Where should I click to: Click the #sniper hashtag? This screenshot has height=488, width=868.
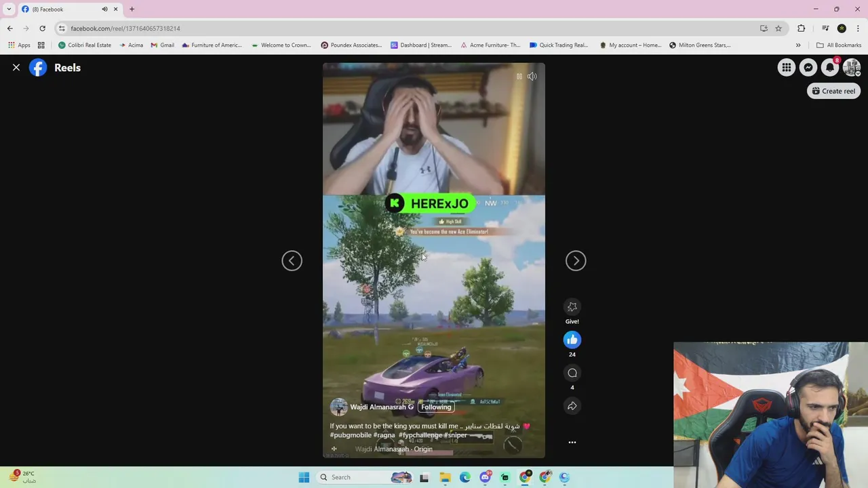click(x=455, y=435)
